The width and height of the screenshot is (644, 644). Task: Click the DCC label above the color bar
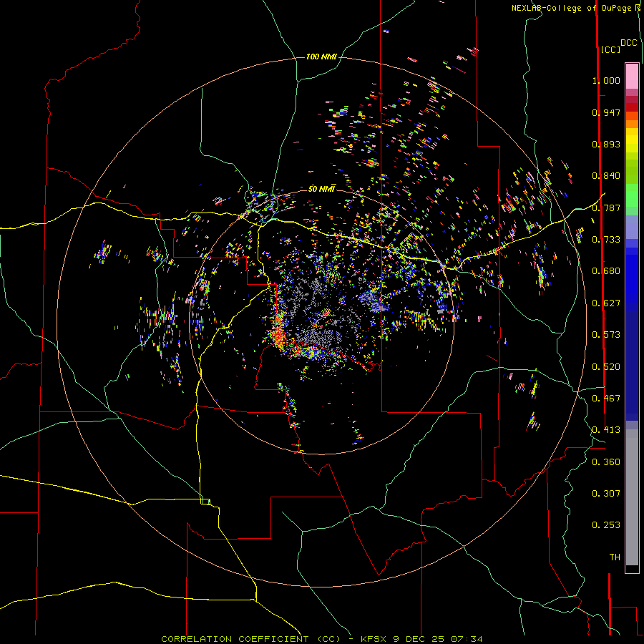[629, 43]
